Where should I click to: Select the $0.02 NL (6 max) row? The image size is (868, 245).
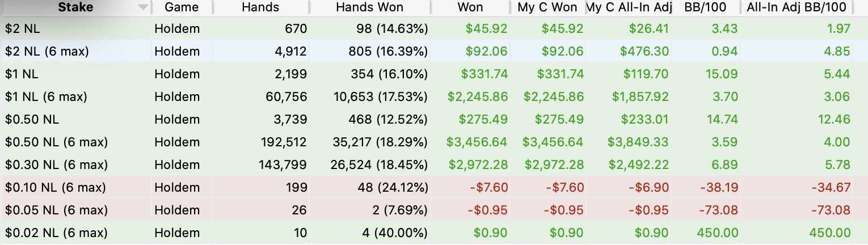click(434, 233)
